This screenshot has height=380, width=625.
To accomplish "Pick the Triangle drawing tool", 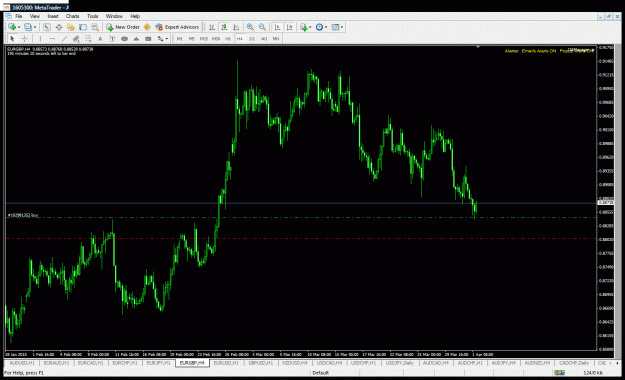I will point(136,39).
